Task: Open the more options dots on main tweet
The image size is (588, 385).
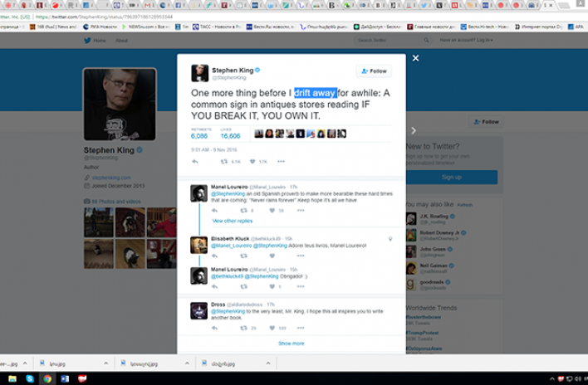Action: coord(281,161)
